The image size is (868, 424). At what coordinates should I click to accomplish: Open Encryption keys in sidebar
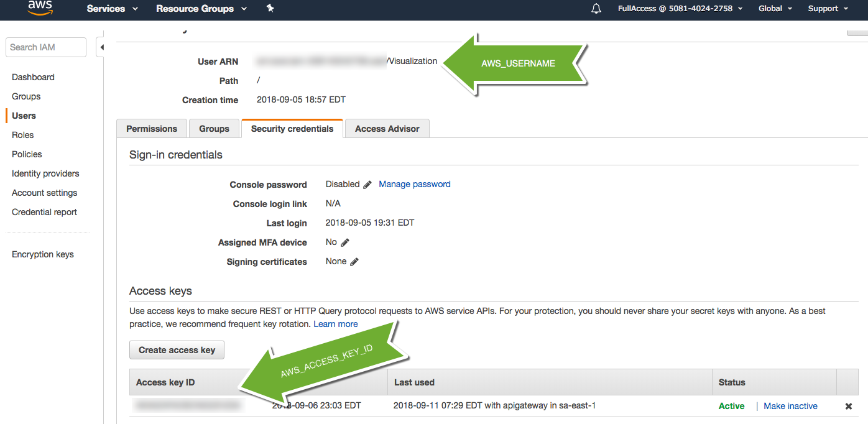pos(43,254)
